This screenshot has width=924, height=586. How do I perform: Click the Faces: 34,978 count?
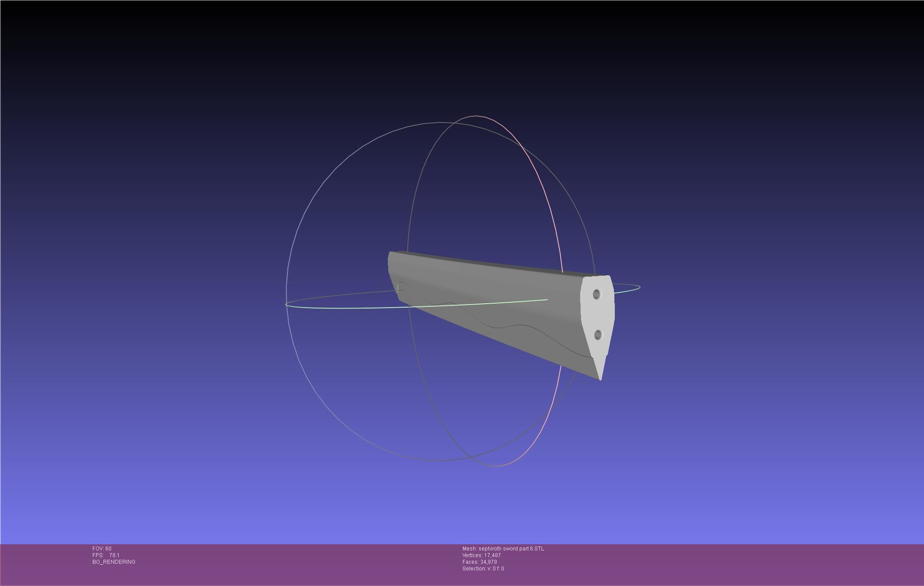tap(479, 562)
